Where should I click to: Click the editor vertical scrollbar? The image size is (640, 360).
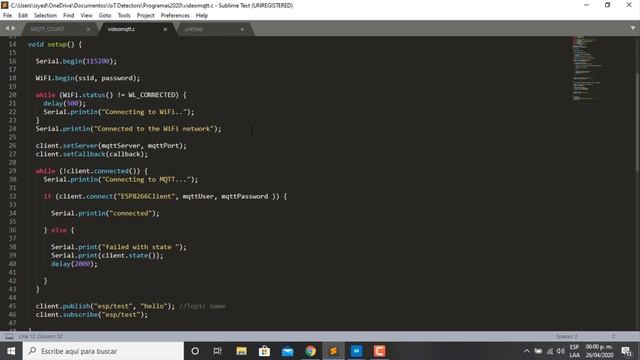tap(637, 122)
